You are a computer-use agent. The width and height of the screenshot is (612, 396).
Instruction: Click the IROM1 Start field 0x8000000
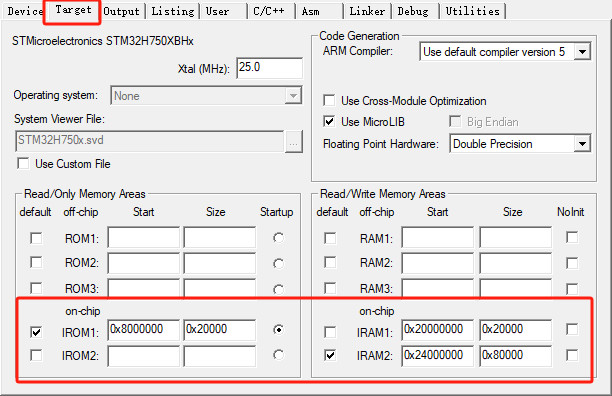[143, 330]
